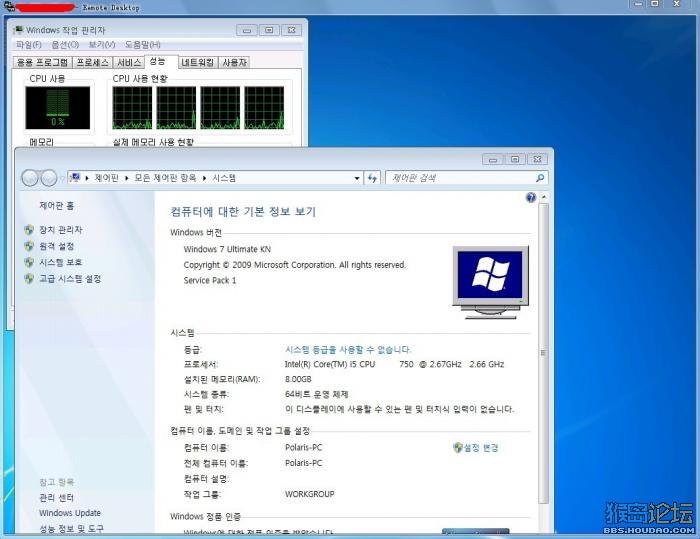Screen dimensions: 700x539
Task: Go forward in the control panel window
Action: point(49,178)
